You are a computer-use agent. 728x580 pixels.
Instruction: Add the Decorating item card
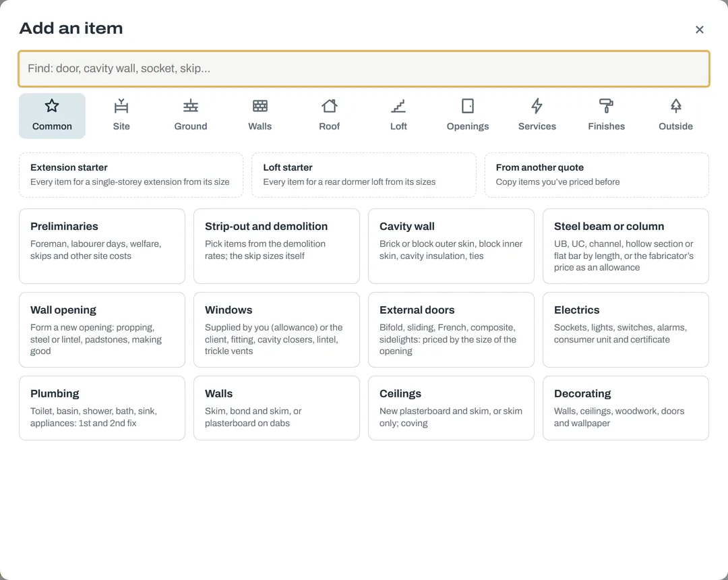point(626,408)
